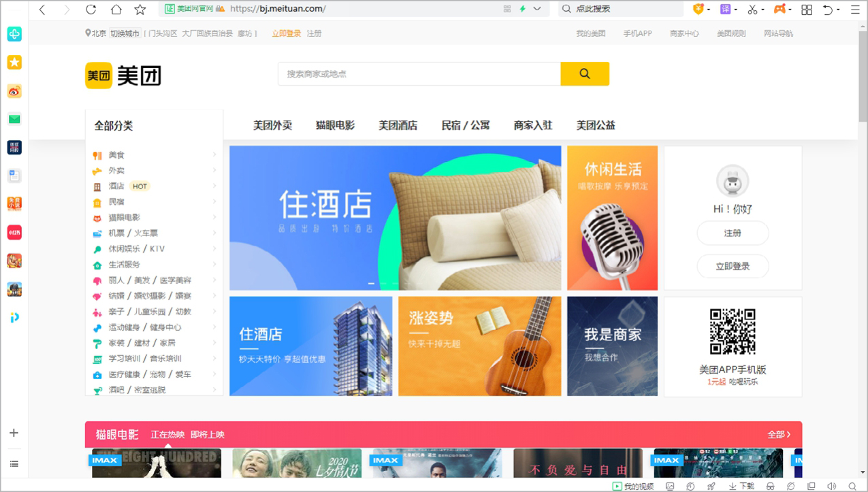Switch to the 正在热映 tab
Viewport: 868px width, 492px height.
(x=167, y=435)
